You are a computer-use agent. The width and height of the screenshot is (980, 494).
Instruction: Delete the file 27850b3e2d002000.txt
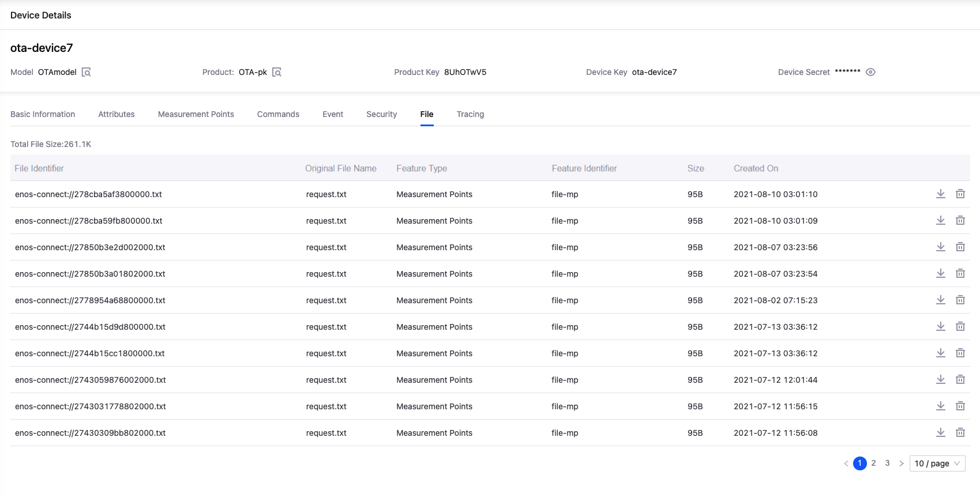pyautogui.click(x=960, y=247)
